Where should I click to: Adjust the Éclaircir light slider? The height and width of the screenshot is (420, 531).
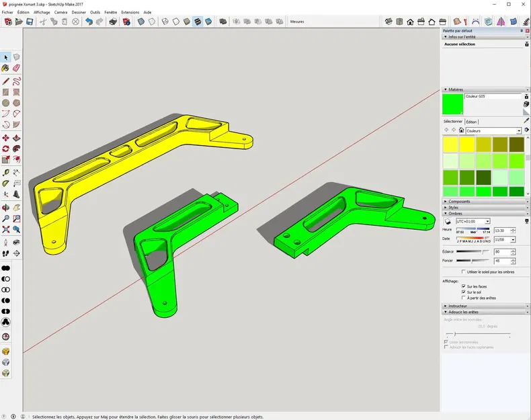(x=473, y=251)
